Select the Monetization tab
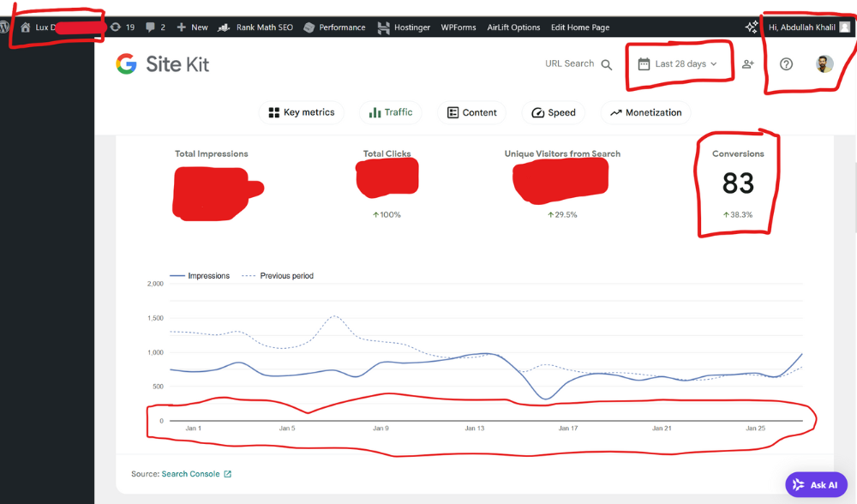 pos(645,112)
